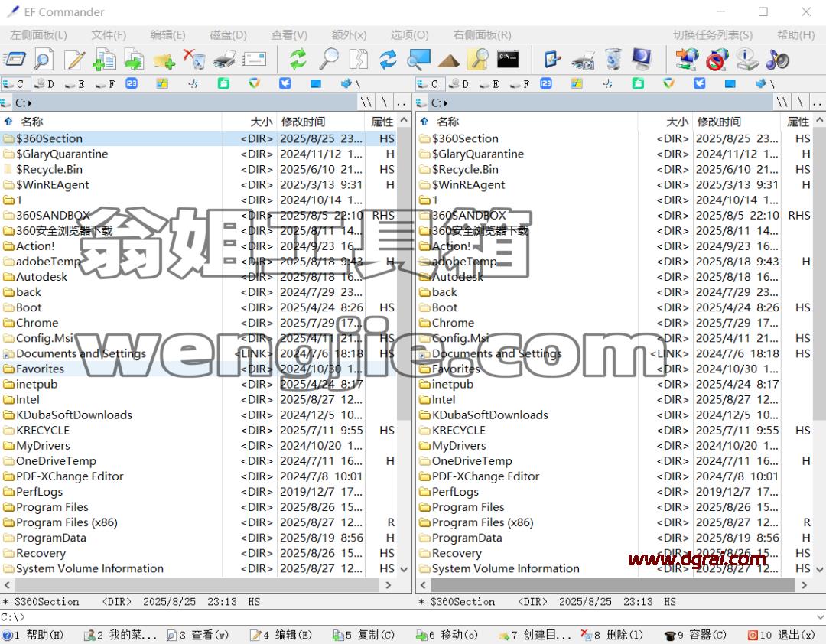
Task: Open the 帮助(H) menu
Action: [x=796, y=34]
